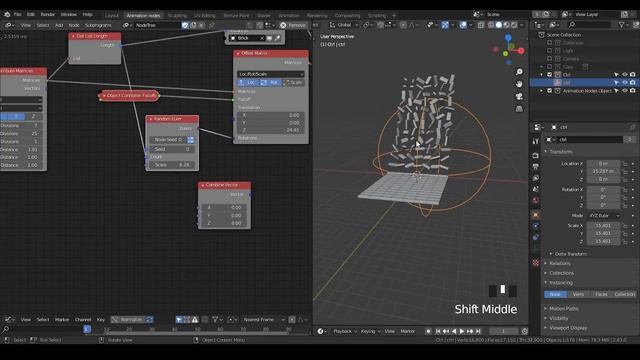Open rotation Mode XYZ Euler dropdown
This screenshot has height=360, width=640.
click(604, 216)
